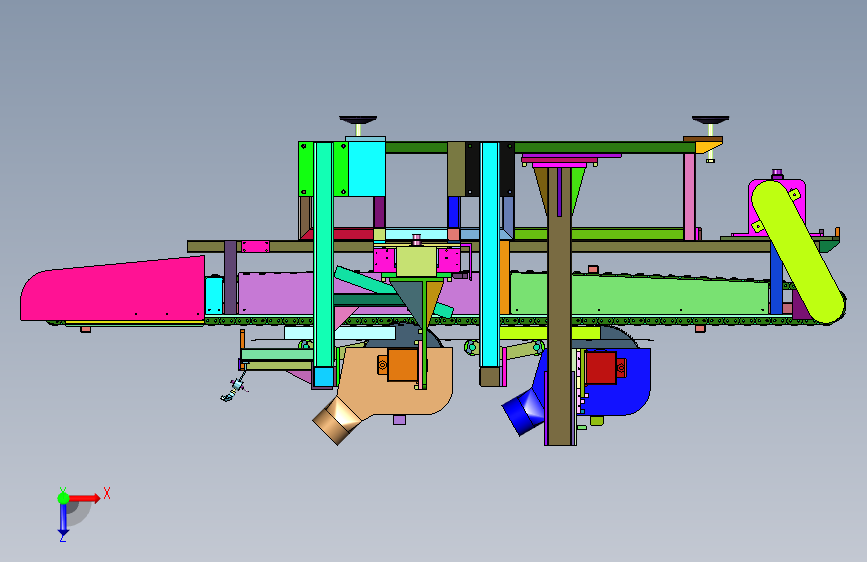Select the bright green plate at the frame's top left
867x562 pixels.
coord(306,169)
